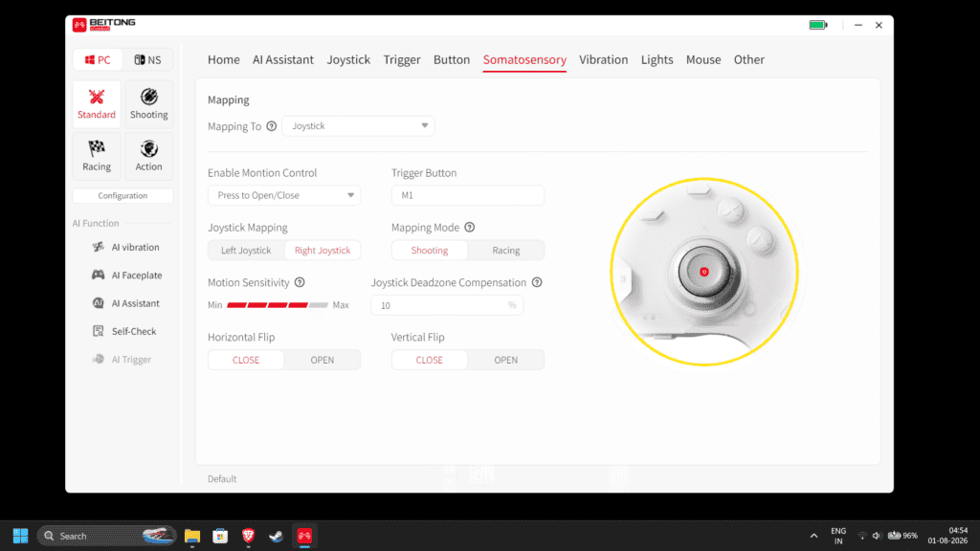
Task: Click the ENG IN language indicator
Action: pos(838,536)
